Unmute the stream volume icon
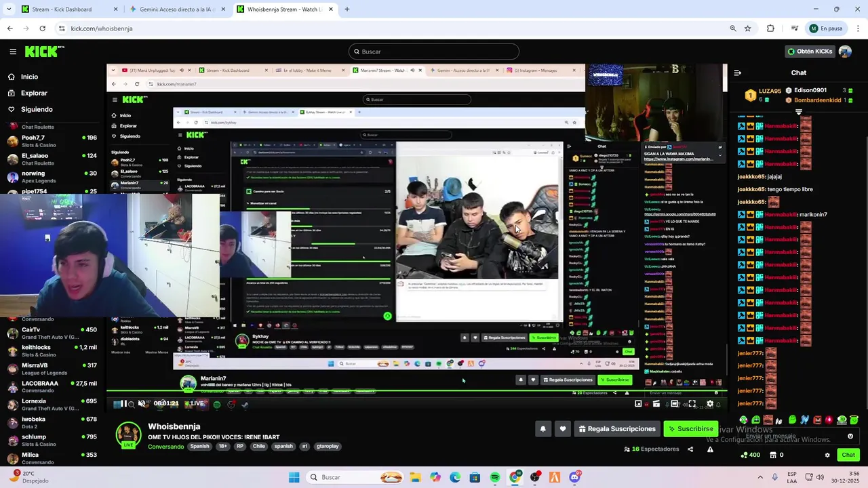 142,403
